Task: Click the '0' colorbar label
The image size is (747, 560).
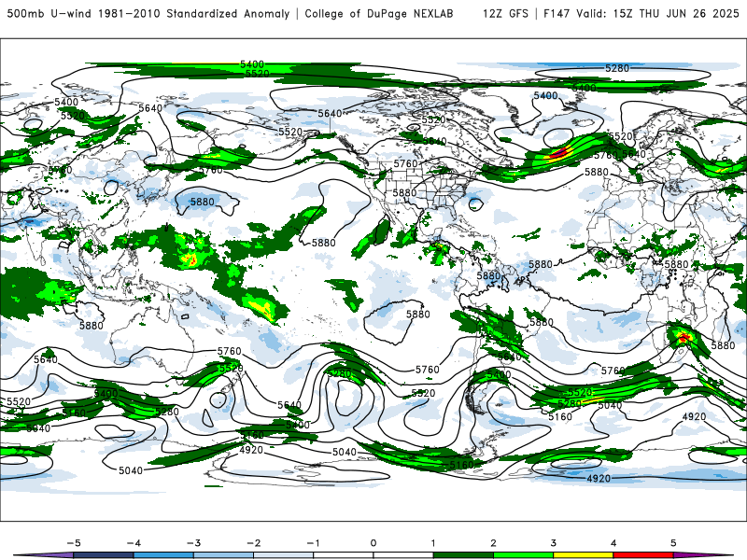Action: point(373,543)
